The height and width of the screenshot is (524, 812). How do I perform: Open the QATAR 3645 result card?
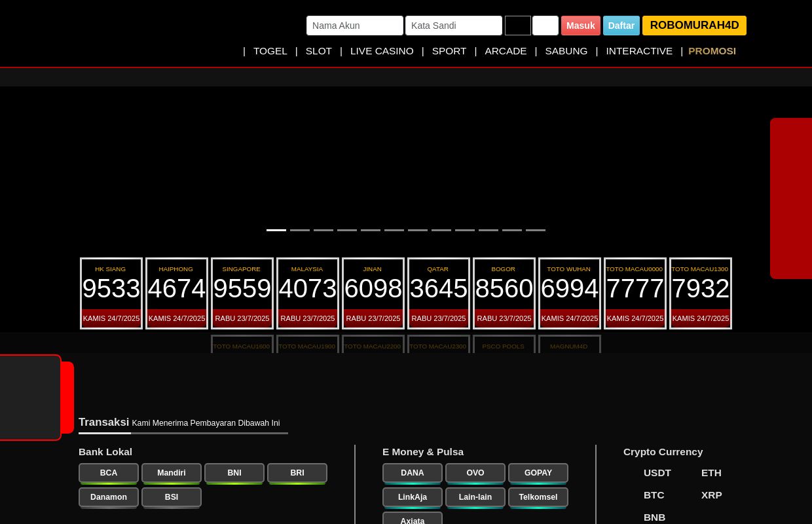tap(439, 293)
